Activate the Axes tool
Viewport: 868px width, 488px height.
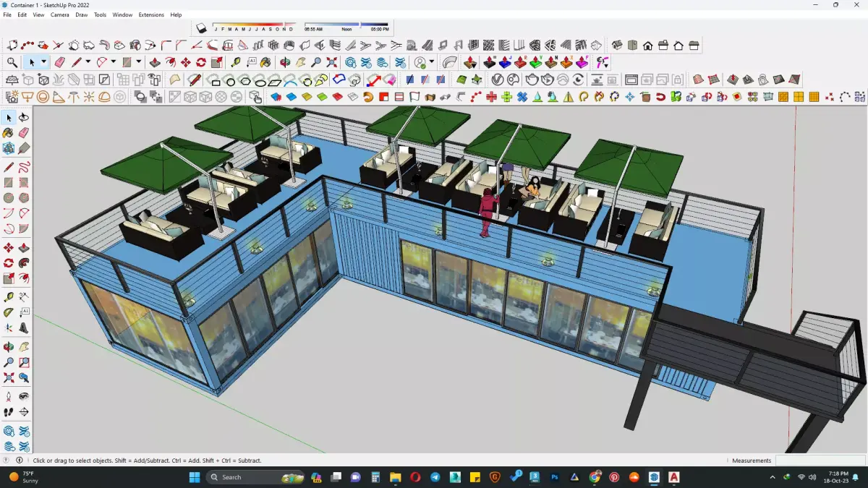(x=9, y=328)
